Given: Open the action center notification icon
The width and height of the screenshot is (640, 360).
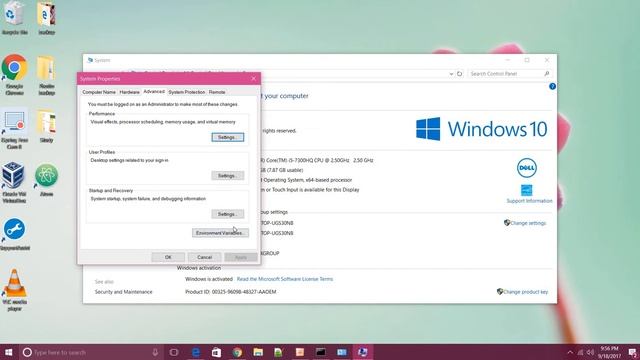Looking at the screenshot, I should pos(632,352).
